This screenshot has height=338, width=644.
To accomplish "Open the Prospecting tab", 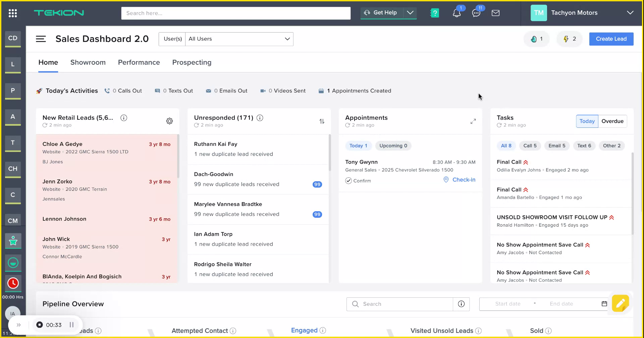I will point(192,62).
